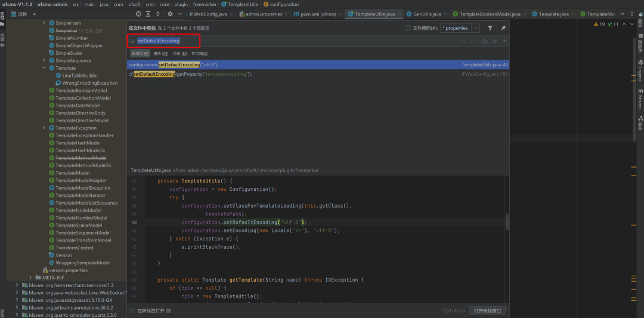
Task: Click the warnings indicator showing 19
Action: [599, 24]
